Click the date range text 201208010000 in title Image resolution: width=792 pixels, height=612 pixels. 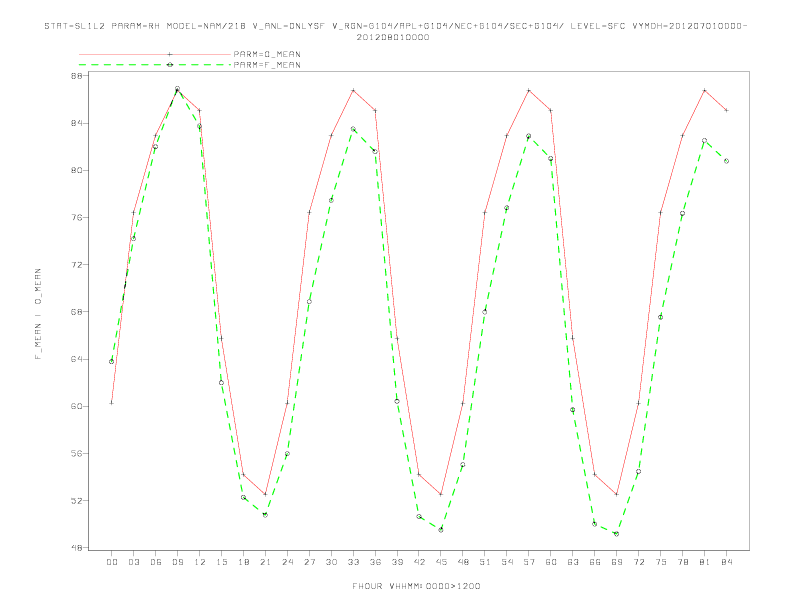click(x=393, y=37)
